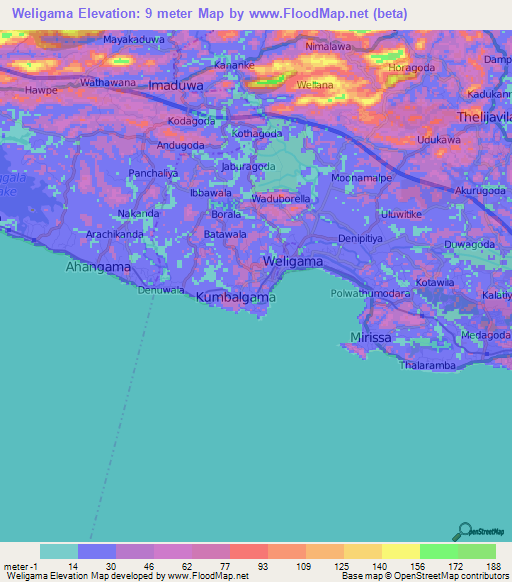Click the 'Mirissa' town label

(371, 337)
